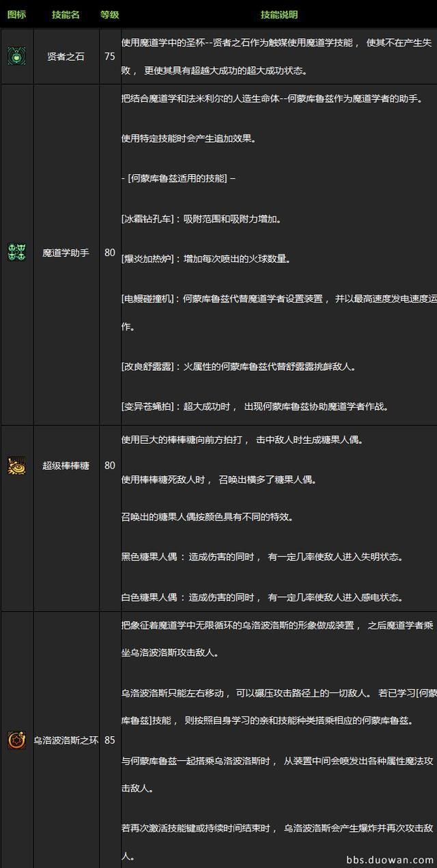This screenshot has height=868, width=437.
Task: Click the [变异苍蝇拍] description line
Action: tap(255, 407)
